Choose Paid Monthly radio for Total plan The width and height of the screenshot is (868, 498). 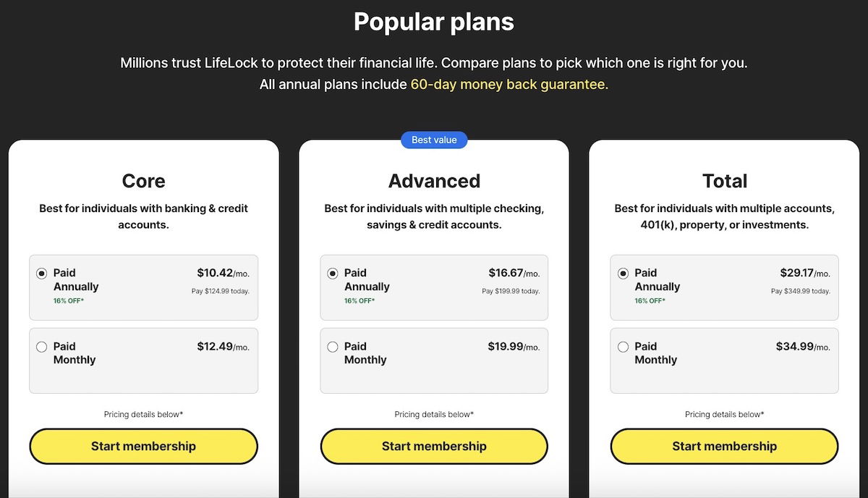623,347
